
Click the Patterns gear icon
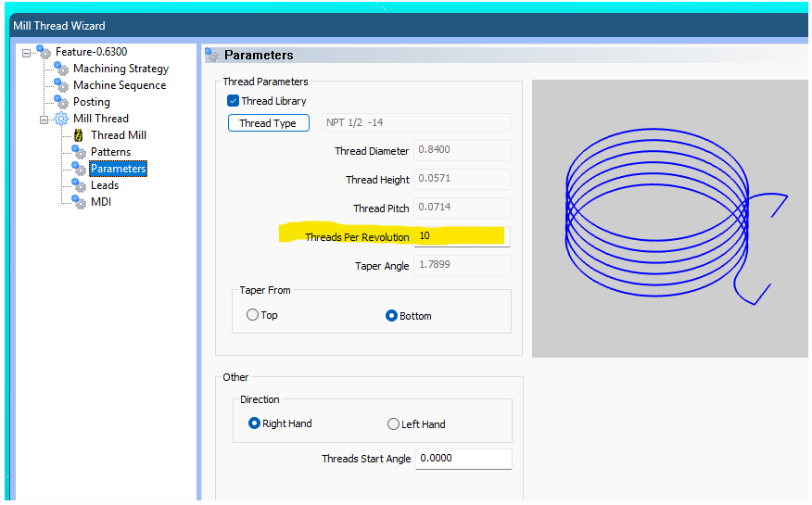coord(79,152)
